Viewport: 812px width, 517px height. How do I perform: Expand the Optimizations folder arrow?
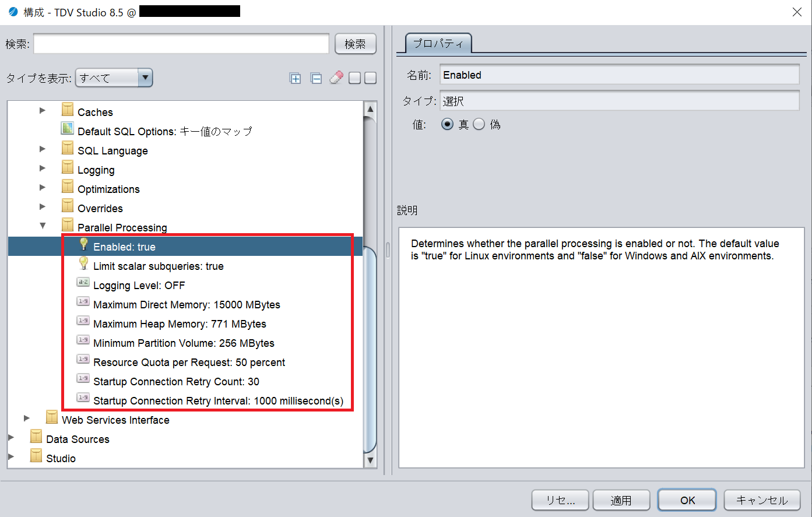coord(42,187)
